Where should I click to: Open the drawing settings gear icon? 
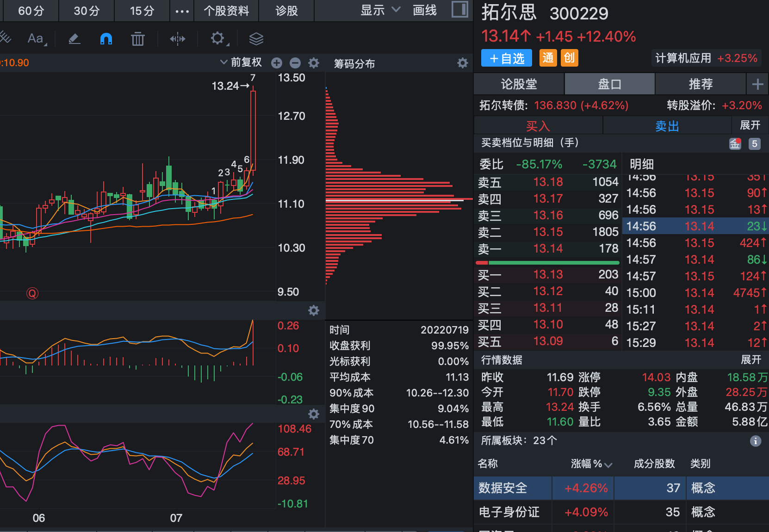(x=217, y=38)
